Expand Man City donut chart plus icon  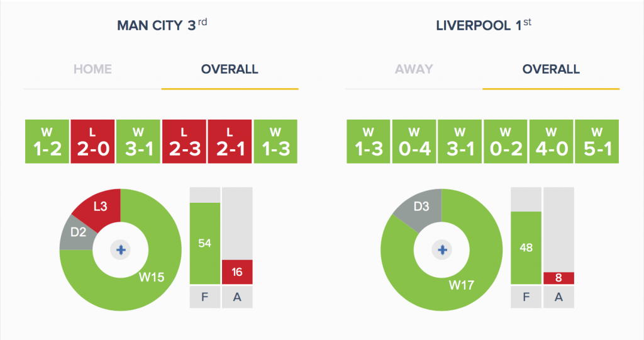click(120, 249)
